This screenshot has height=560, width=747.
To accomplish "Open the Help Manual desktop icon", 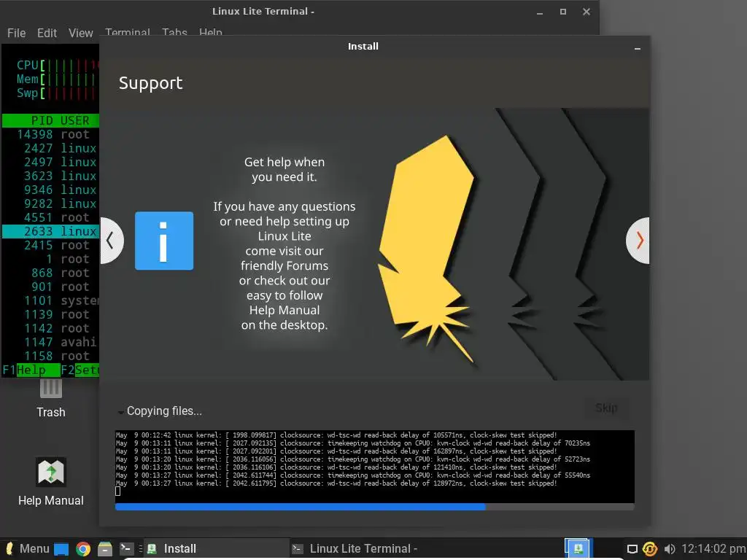I will (51, 482).
